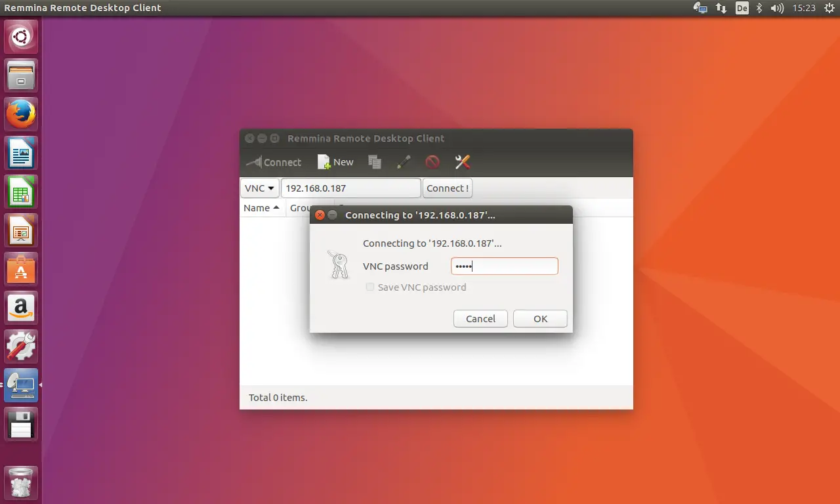Sort by Name column header
This screenshot has height=504, width=840.
261,207
